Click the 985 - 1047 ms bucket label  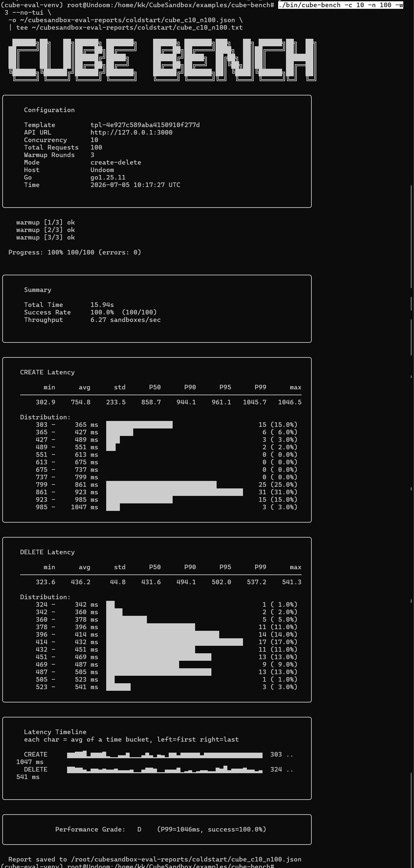click(67, 507)
